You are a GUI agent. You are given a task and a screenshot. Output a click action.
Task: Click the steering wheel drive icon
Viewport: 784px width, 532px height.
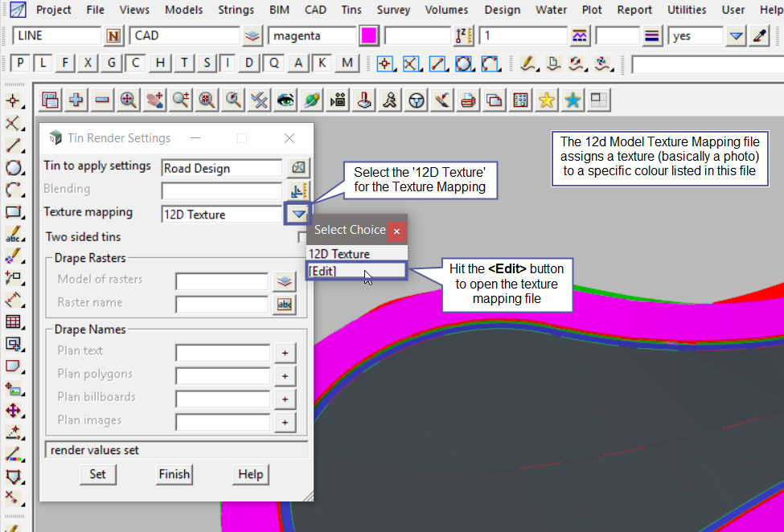[417, 100]
